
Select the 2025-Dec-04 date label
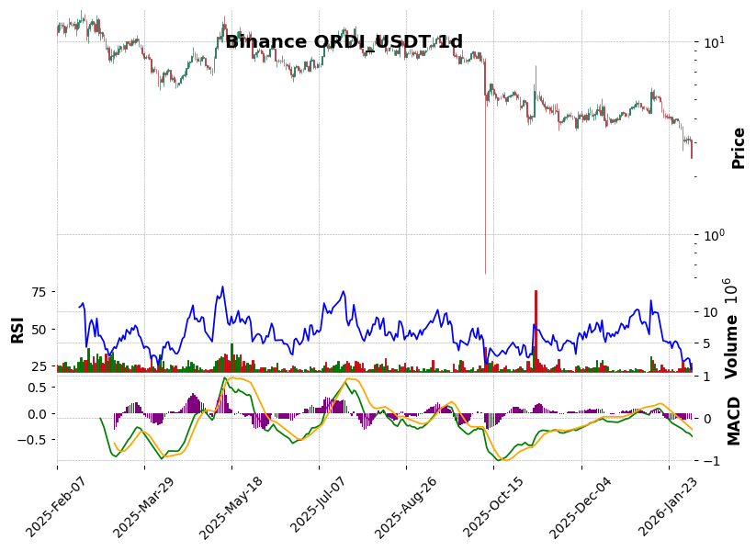(x=581, y=506)
